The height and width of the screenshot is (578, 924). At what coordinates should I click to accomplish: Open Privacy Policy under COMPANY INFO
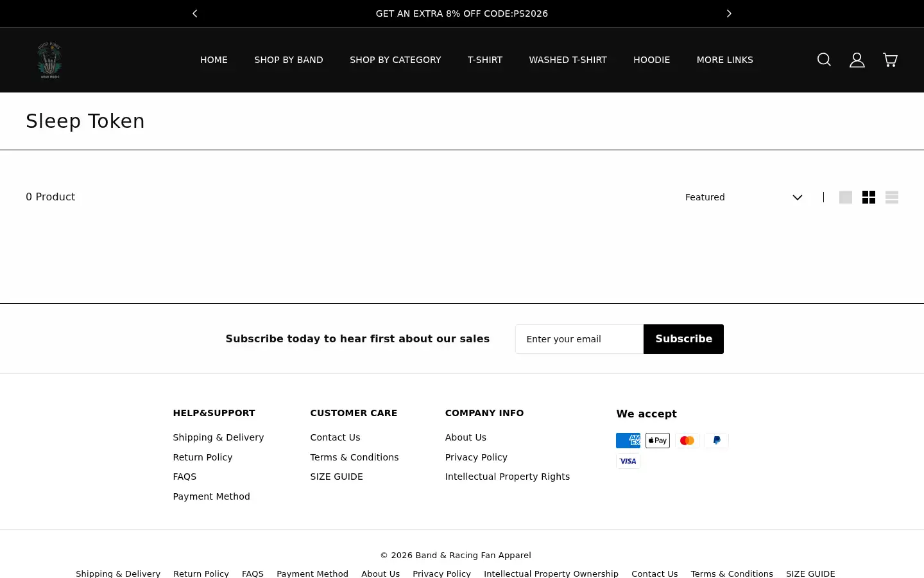point(476,457)
